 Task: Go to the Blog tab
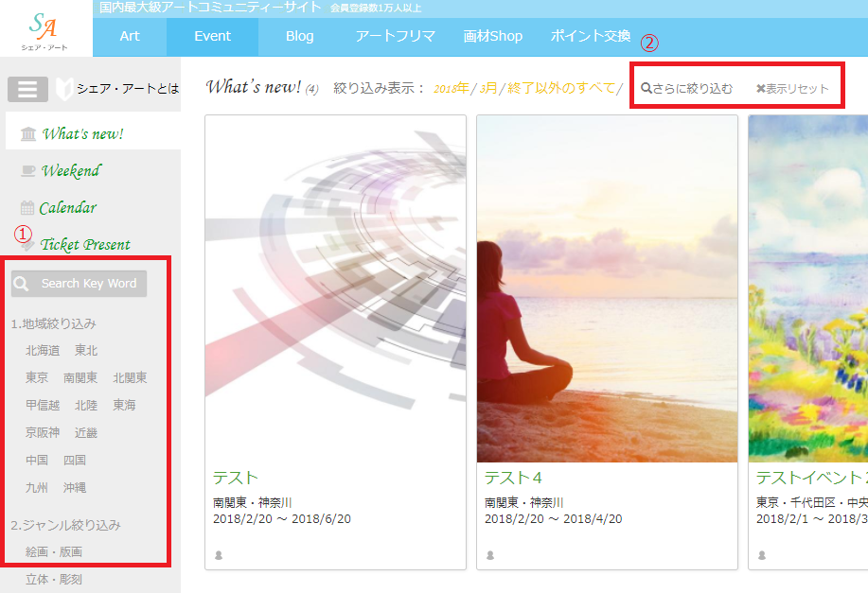tap(299, 37)
